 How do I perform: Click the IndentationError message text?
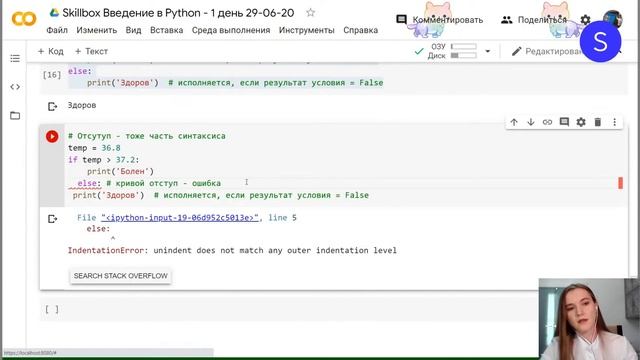232,250
